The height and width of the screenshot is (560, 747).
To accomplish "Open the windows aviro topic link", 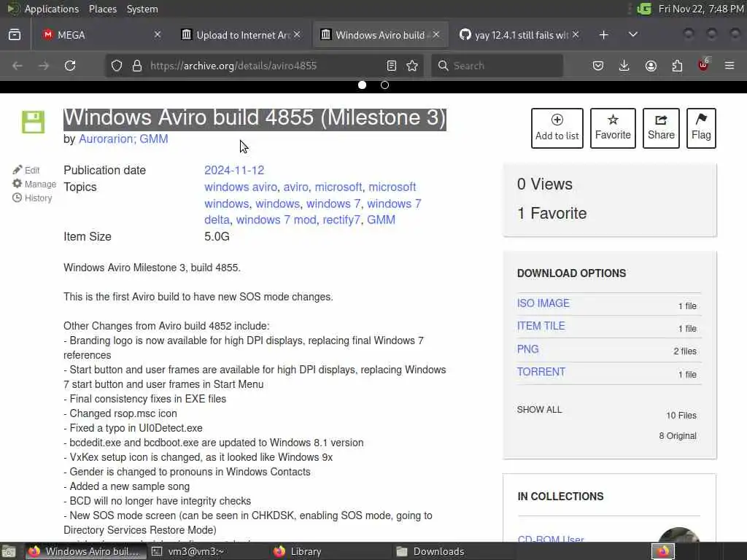I will click(x=241, y=187).
